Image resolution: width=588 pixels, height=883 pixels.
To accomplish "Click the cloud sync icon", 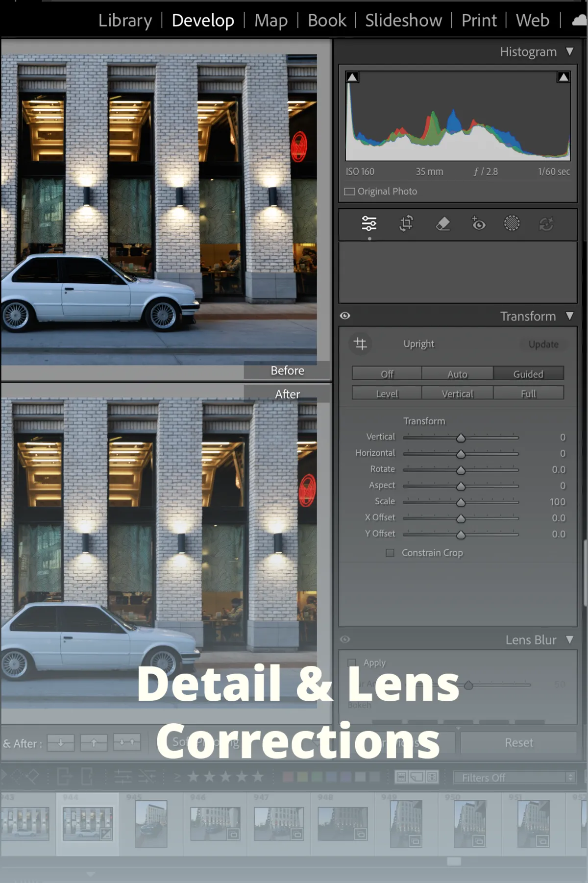I will (580, 20).
